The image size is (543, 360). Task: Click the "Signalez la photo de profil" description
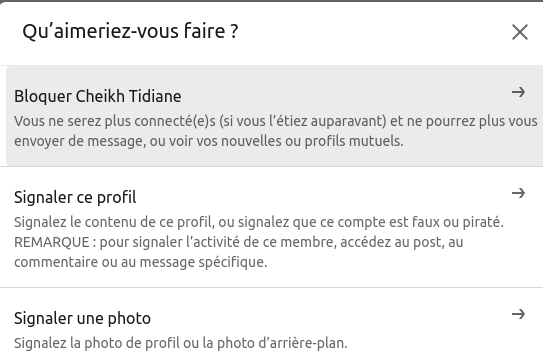pyautogui.click(x=180, y=343)
